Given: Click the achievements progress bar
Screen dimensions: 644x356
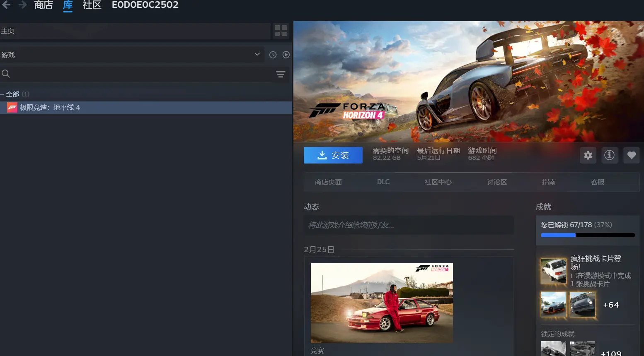Looking at the screenshot, I should click(588, 235).
